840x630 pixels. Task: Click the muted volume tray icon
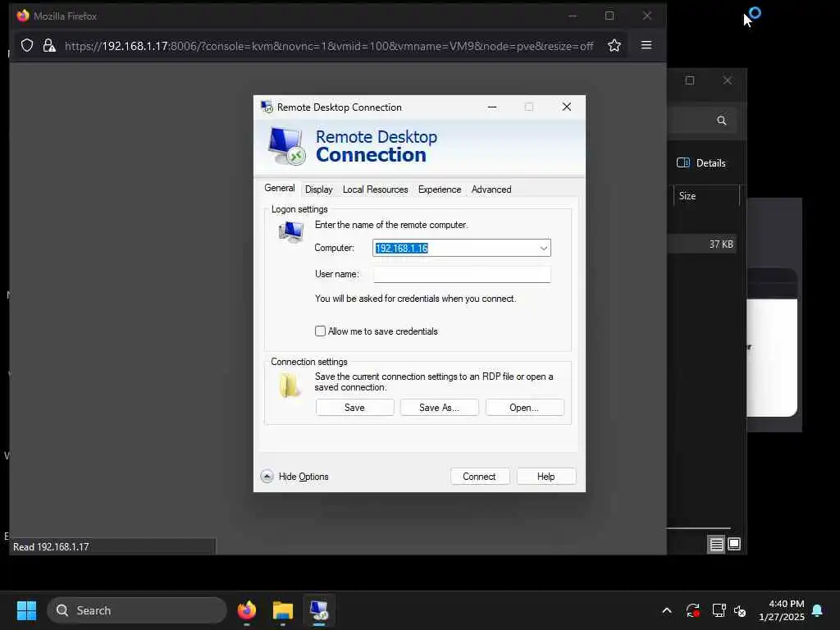740,610
